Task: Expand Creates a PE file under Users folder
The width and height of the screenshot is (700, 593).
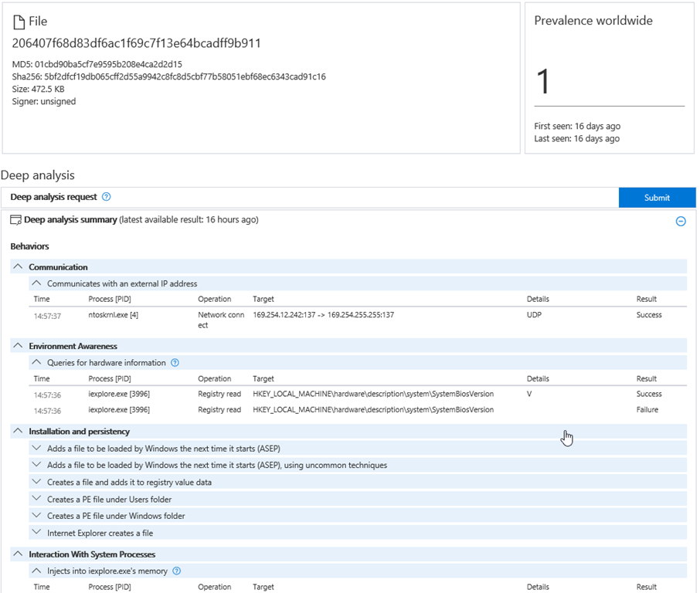Action: pos(36,500)
